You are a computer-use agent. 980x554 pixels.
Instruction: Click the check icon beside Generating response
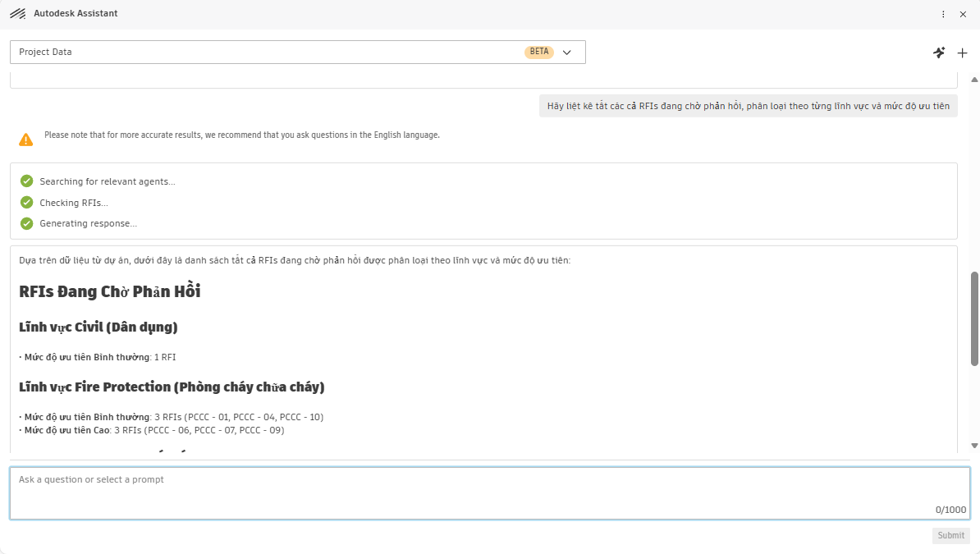[x=26, y=223]
